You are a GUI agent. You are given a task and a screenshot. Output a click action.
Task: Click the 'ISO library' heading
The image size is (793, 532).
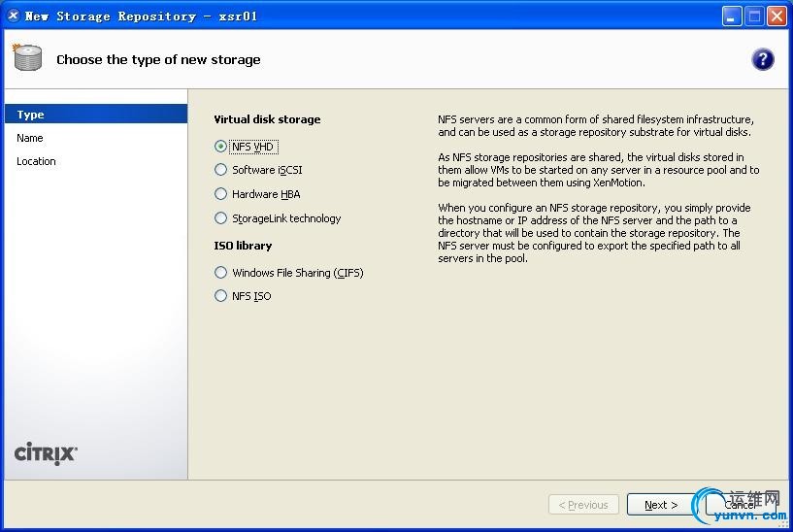[243, 246]
